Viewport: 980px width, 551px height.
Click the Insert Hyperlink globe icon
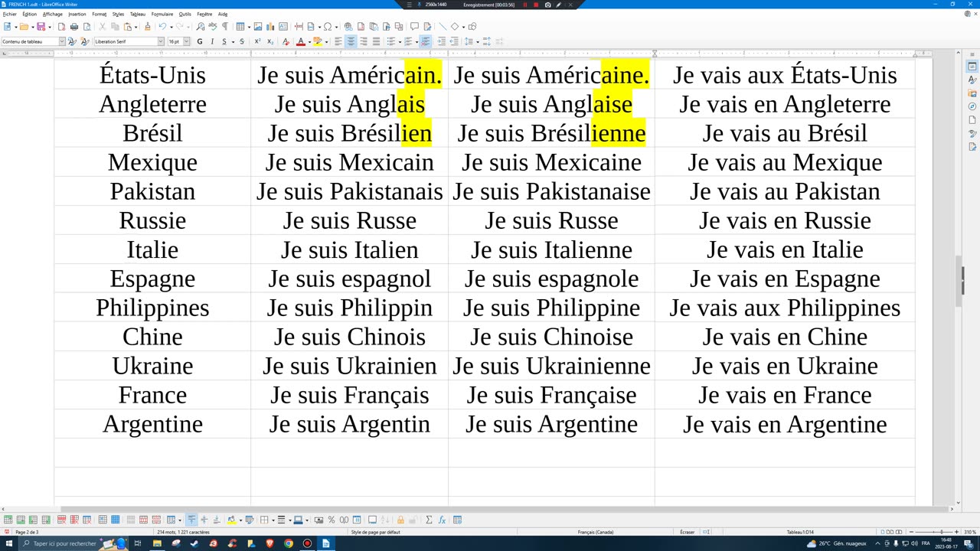pos(348,27)
